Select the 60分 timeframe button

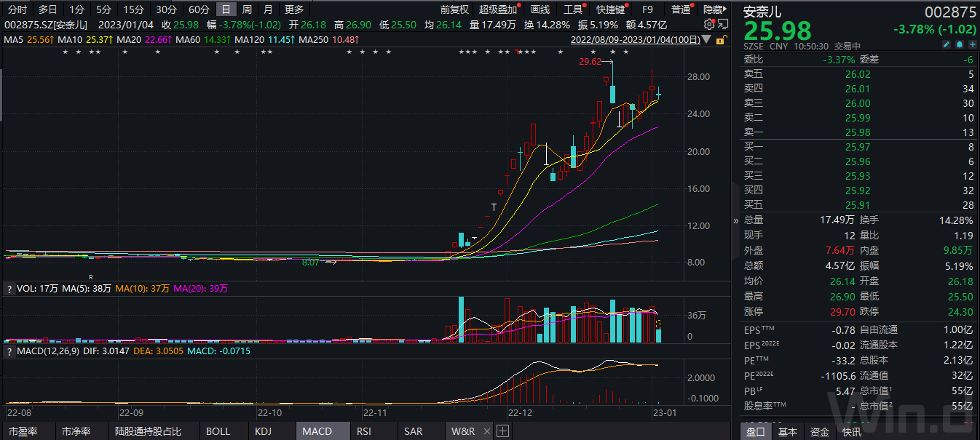click(x=199, y=9)
